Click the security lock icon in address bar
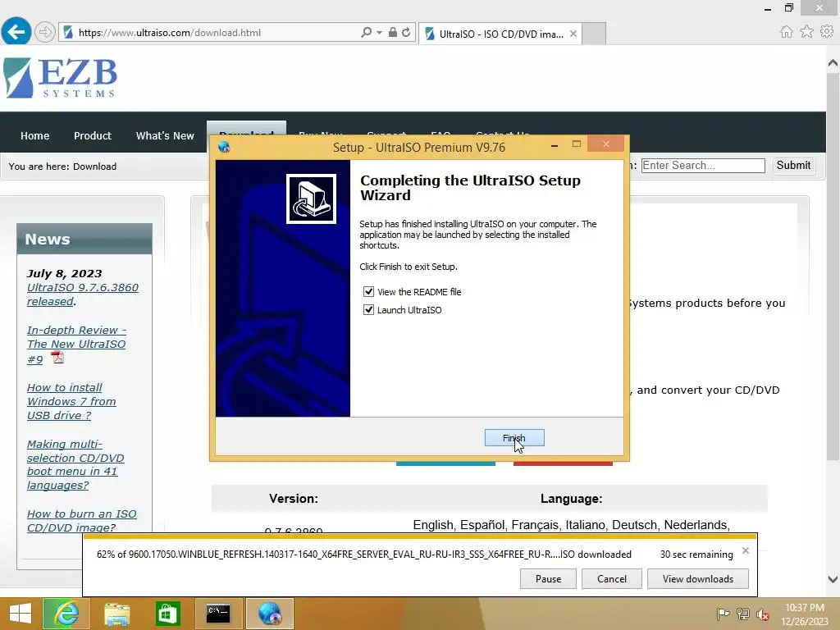The height and width of the screenshot is (630, 840). [x=393, y=32]
